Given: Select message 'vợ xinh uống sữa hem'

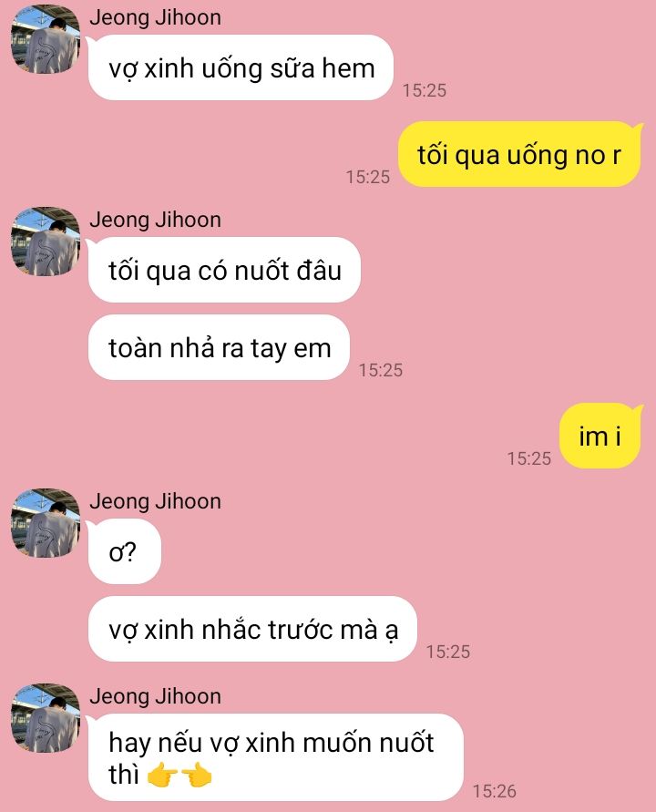Looking at the screenshot, I should point(241,67).
